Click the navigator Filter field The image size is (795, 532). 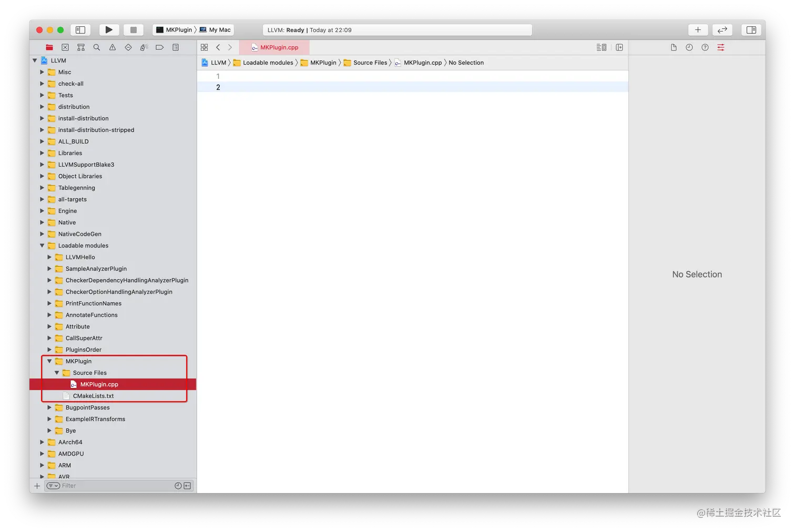pos(119,486)
